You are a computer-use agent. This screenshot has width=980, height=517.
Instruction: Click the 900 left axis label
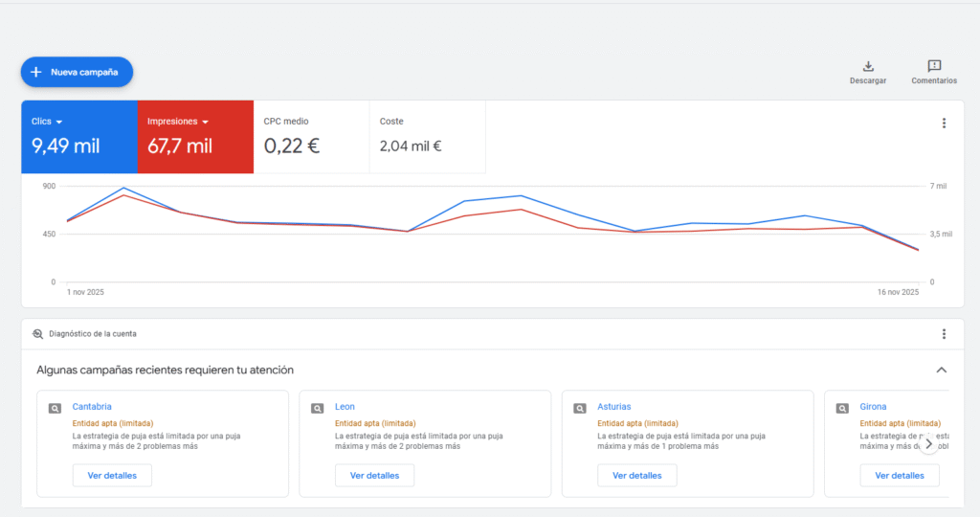click(49, 187)
